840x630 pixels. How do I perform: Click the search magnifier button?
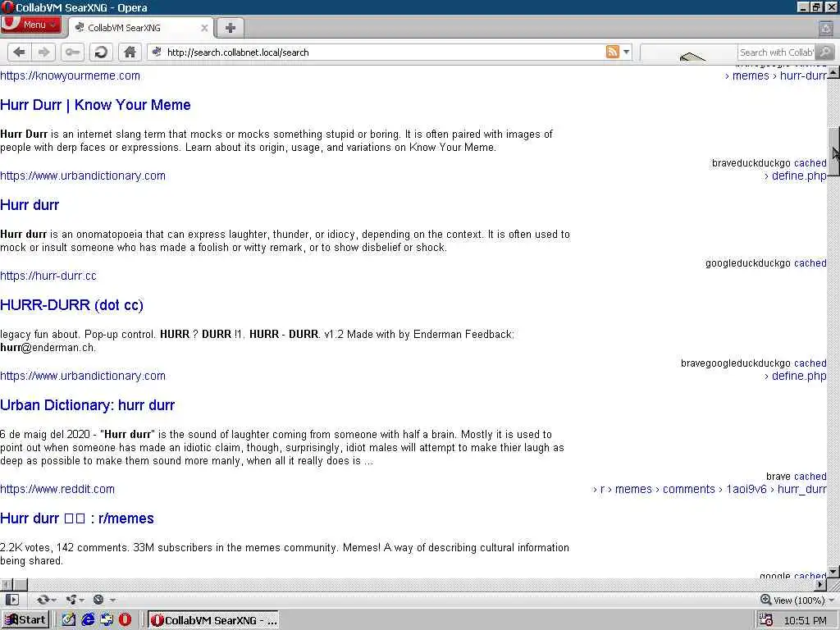pyautogui.click(x=825, y=52)
